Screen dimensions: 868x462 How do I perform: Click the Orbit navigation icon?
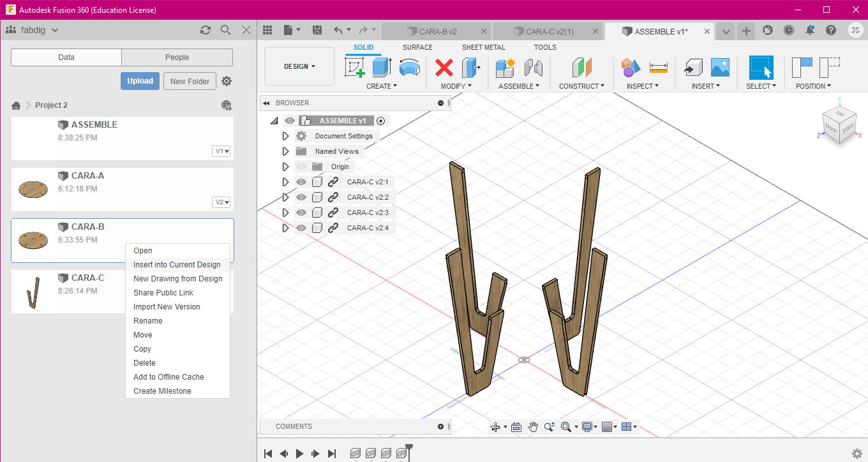point(495,427)
